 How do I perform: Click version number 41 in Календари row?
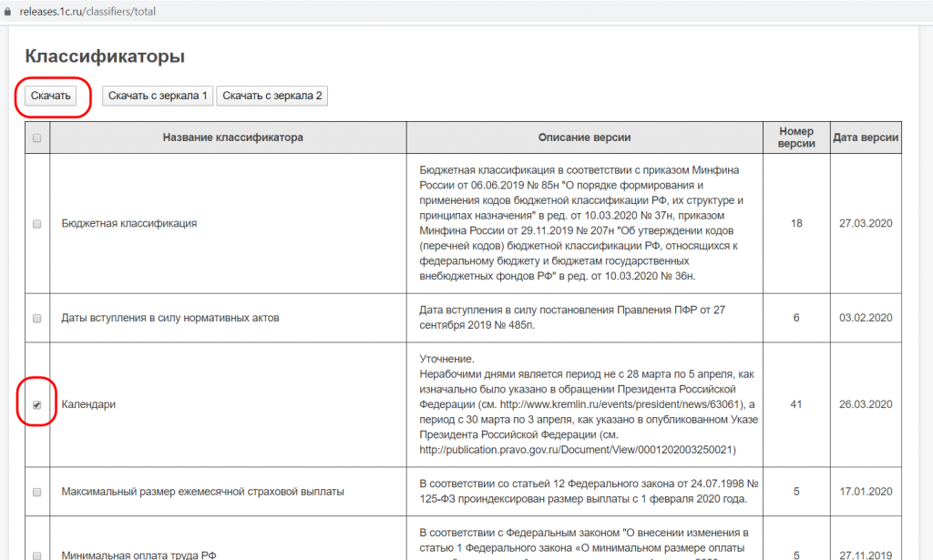coord(796,405)
